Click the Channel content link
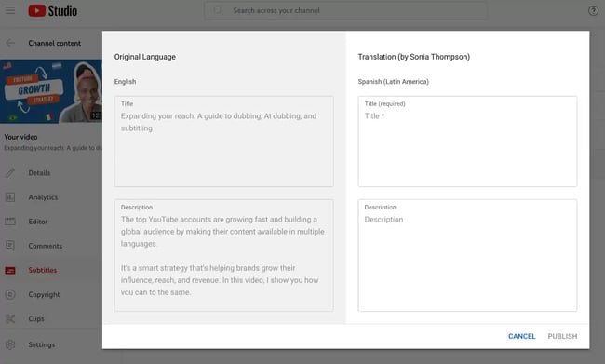 tap(54, 43)
